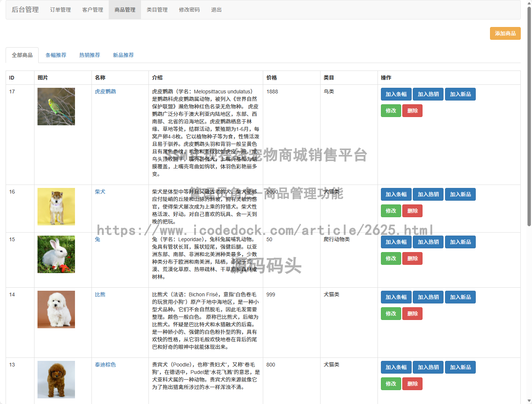The height and width of the screenshot is (404, 532).
Task: Click the white rabbit product image
Action: pos(56,254)
